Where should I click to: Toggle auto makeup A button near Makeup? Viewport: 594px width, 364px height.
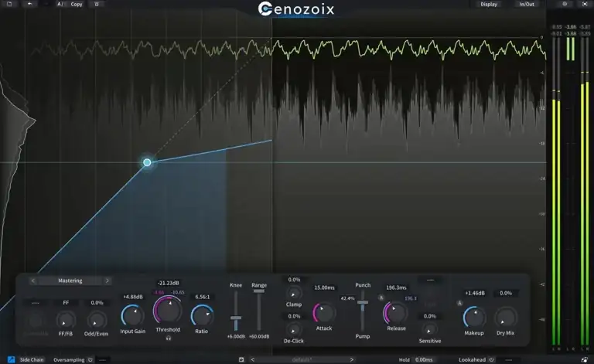pos(459,303)
